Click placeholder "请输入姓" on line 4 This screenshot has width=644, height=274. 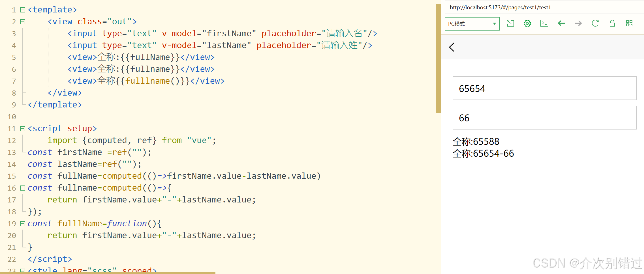(309, 45)
